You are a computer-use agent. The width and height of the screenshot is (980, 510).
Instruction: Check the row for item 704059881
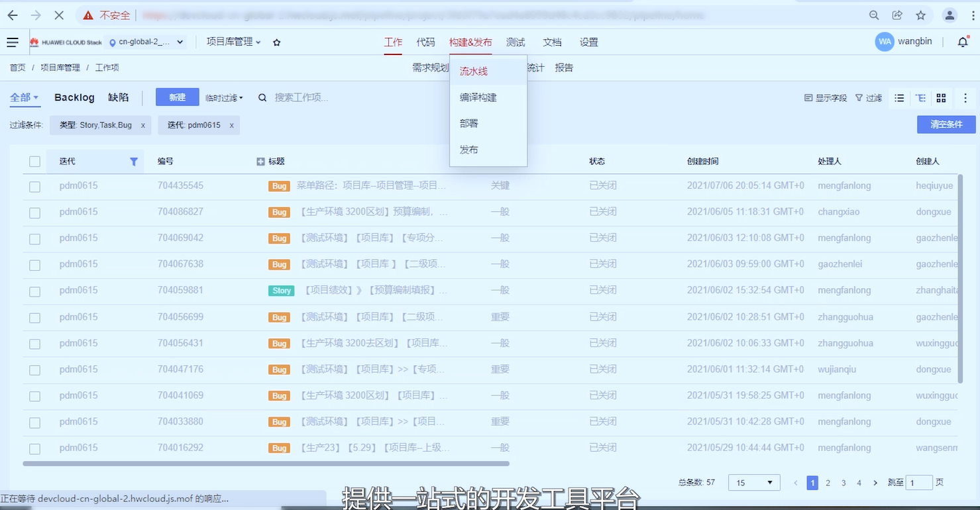click(34, 291)
